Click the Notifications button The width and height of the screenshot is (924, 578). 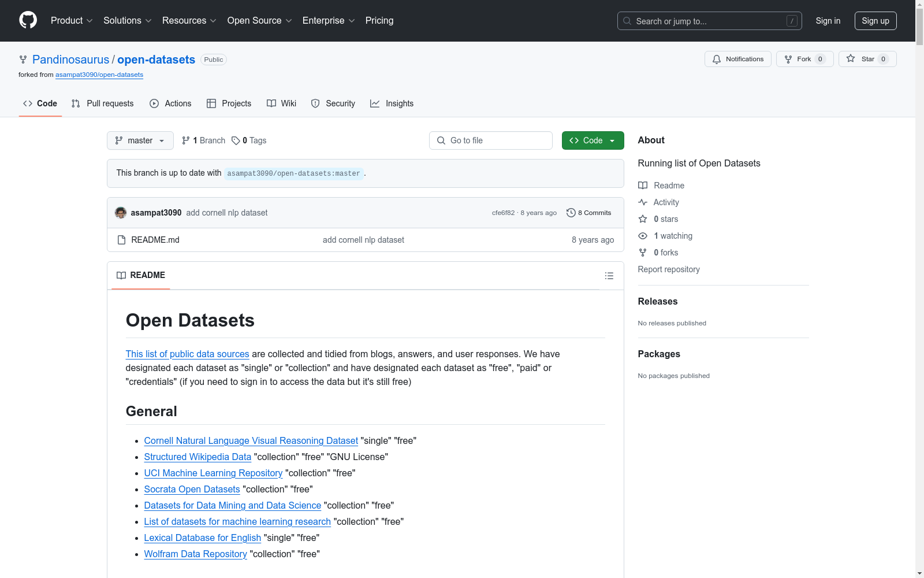[738, 59]
